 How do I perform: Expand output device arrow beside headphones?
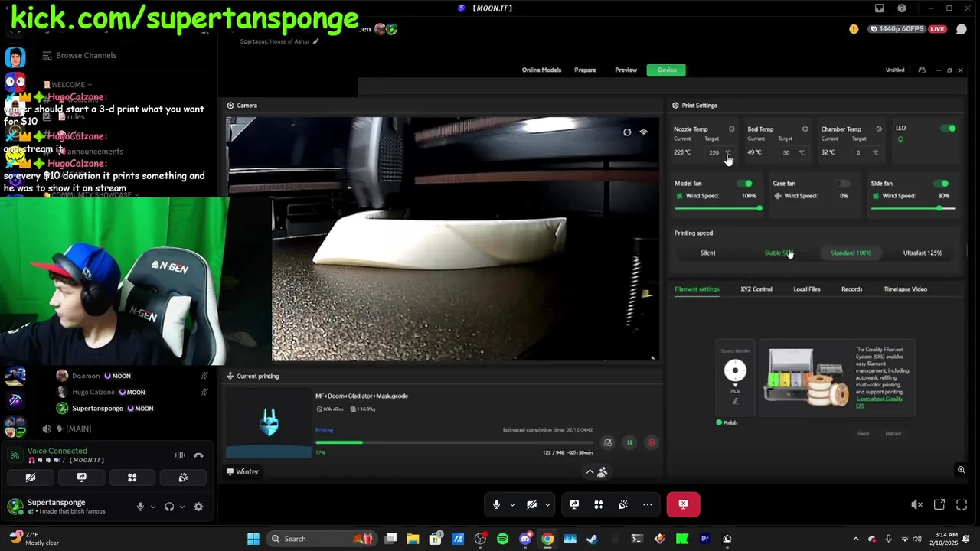pyautogui.click(x=181, y=507)
